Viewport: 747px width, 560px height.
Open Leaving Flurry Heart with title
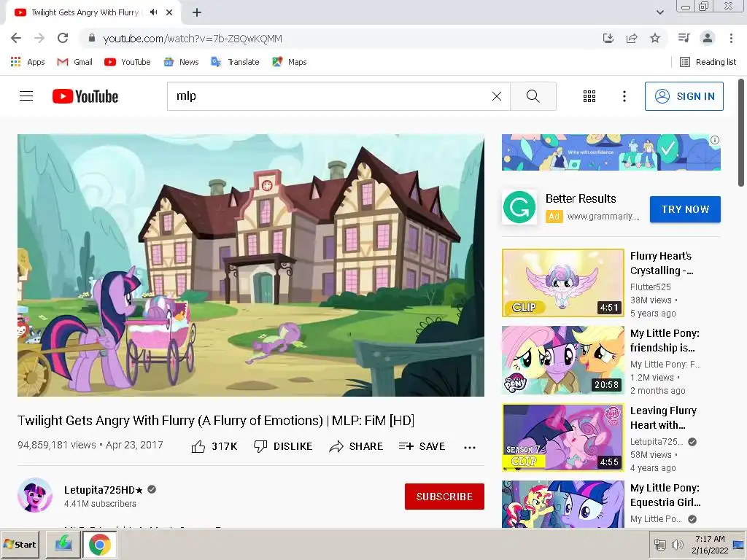tap(663, 418)
